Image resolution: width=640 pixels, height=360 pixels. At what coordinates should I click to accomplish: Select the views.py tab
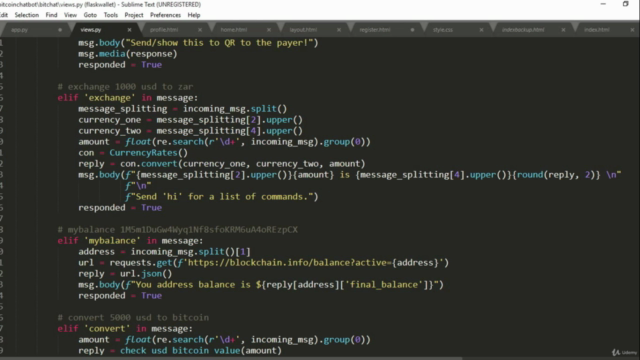[x=91, y=30]
